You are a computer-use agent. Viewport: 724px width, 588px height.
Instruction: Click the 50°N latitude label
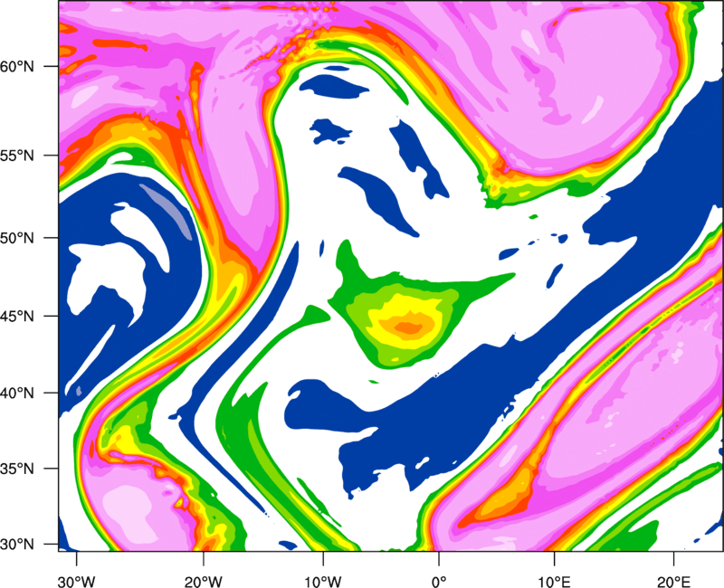click(x=17, y=238)
